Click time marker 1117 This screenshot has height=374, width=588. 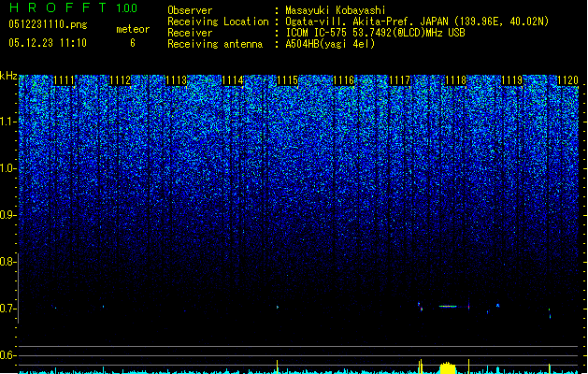(400, 80)
